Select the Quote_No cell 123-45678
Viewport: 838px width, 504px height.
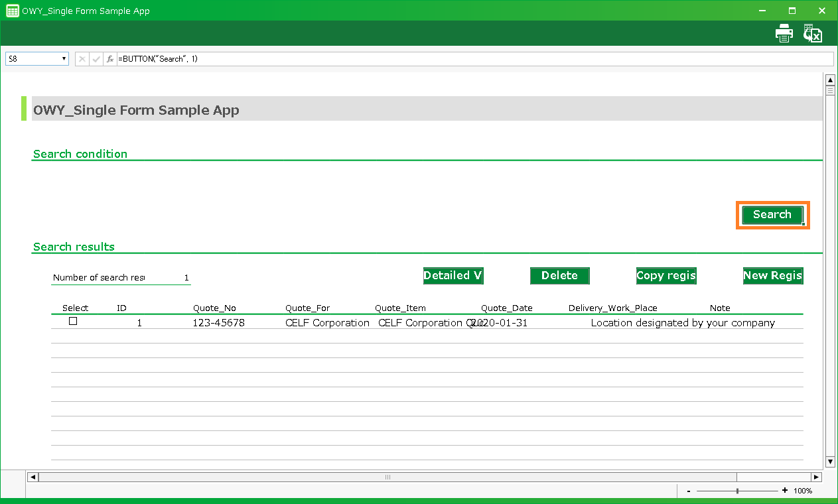[x=219, y=323]
